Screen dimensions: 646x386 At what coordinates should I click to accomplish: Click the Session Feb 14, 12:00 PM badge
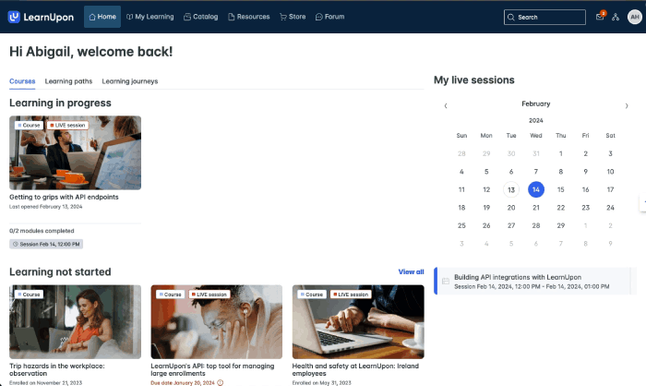[46, 244]
